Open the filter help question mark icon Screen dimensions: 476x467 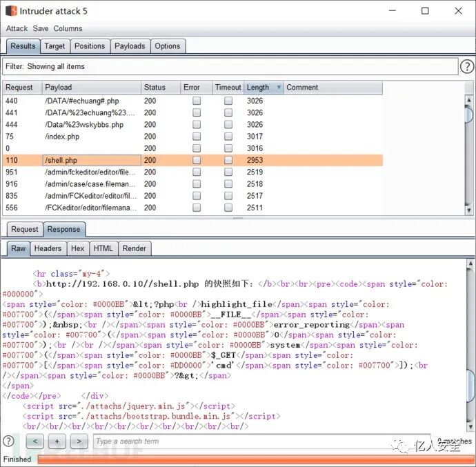tap(467, 66)
